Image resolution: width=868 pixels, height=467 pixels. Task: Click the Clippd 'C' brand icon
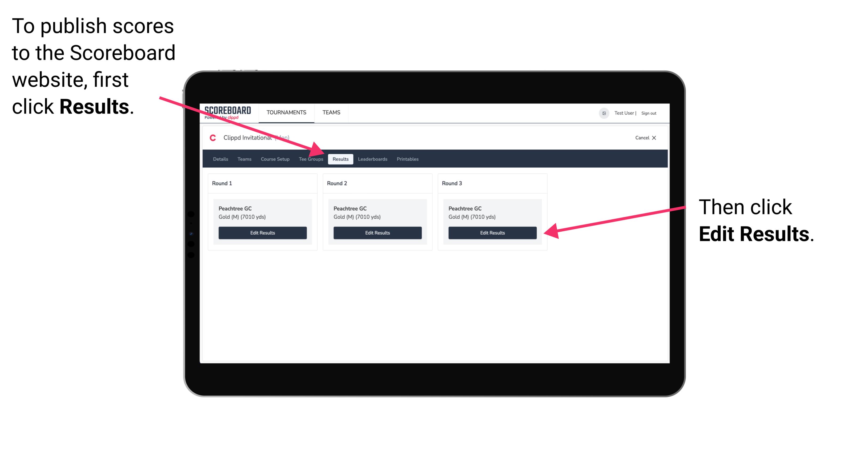coord(214,138)
